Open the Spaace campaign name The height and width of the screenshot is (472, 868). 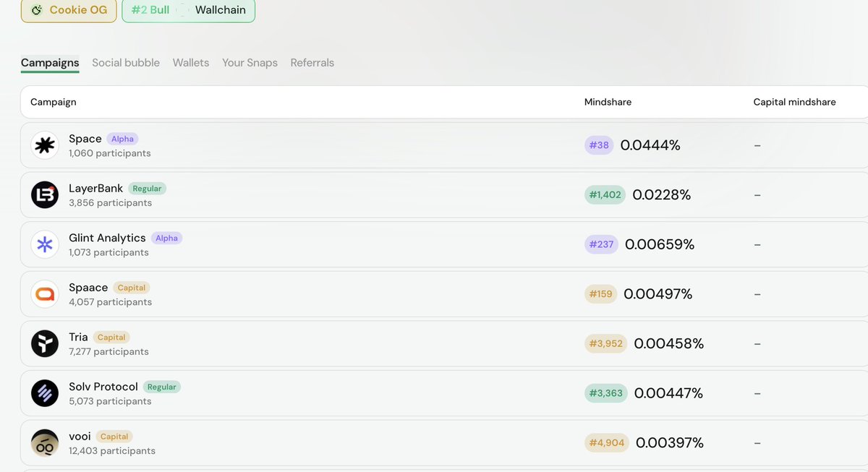[x=88, y=287]
